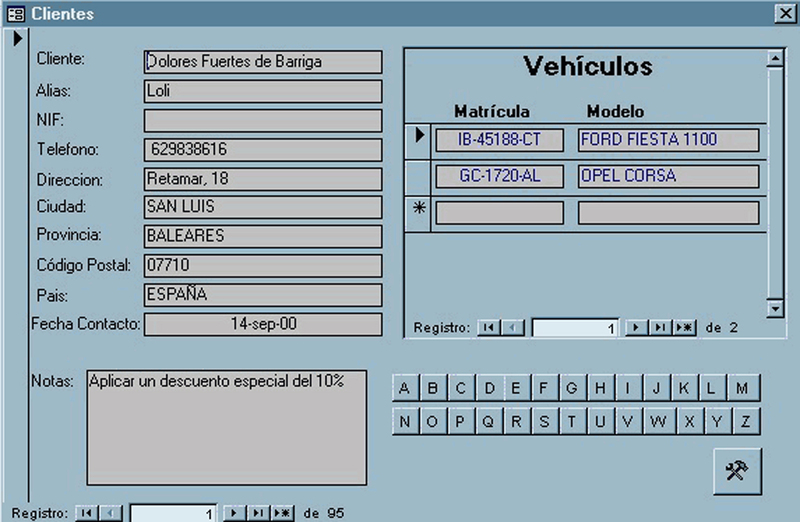Filter clients by letter M

click(x=743, y=388)
